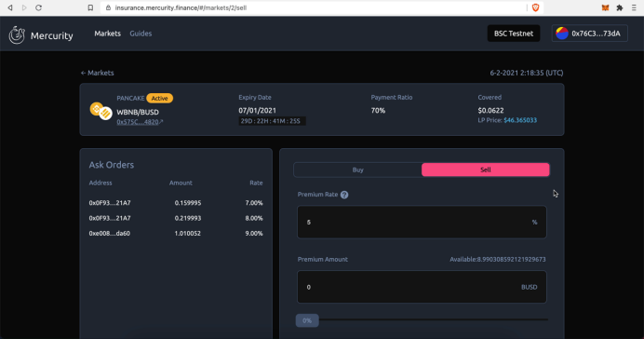
Task: Open the Guides nav item
Action: point(141,34)
